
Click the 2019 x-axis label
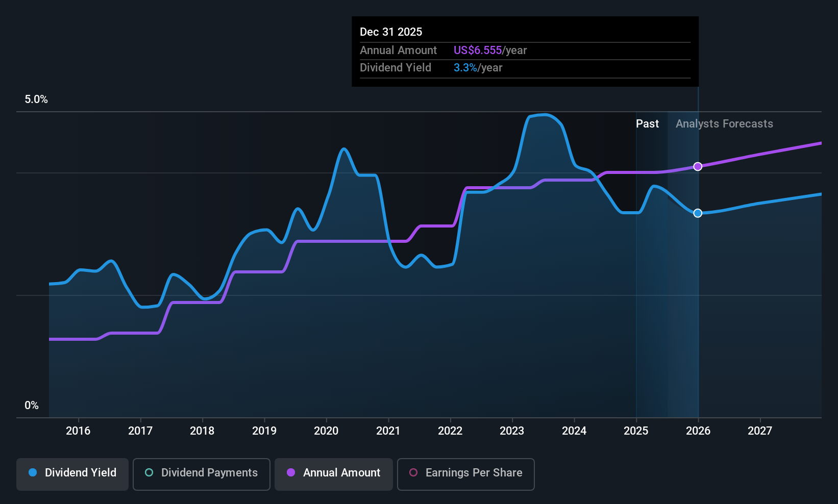click(x=264, y=431)
